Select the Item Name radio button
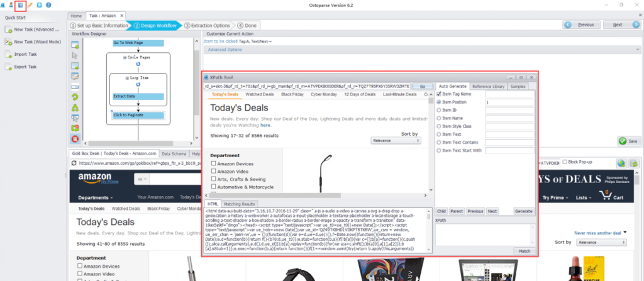 point(439,118)
